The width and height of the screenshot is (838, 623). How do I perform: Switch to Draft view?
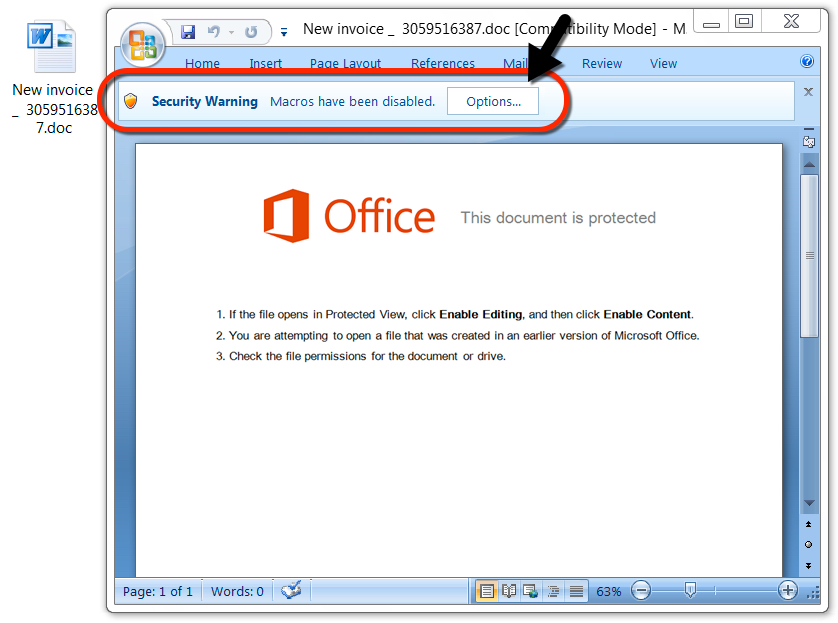pyautogui.click(x=576, y=591)
